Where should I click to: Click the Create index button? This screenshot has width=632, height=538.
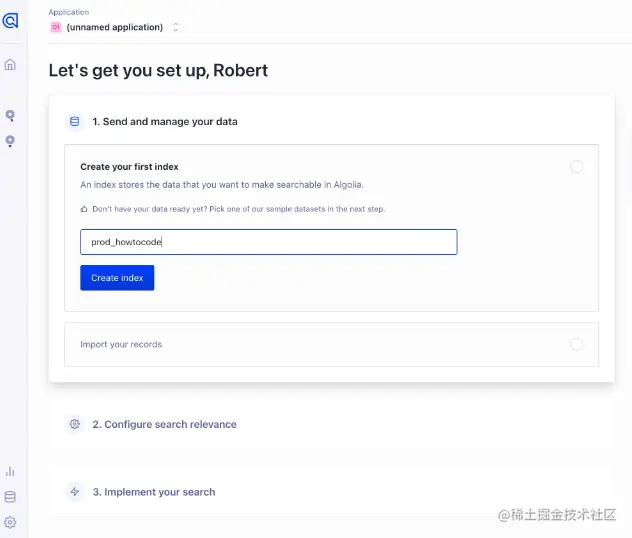[x=117, y=278]
